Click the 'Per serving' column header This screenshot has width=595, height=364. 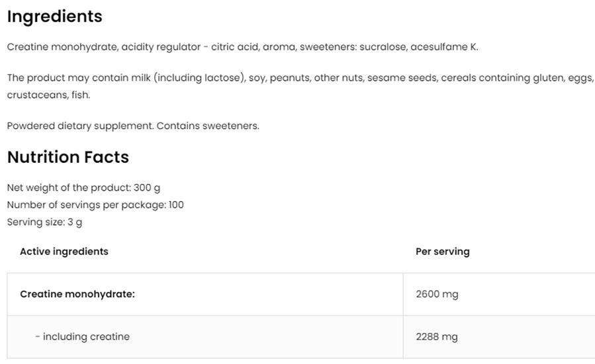[443, 251]
